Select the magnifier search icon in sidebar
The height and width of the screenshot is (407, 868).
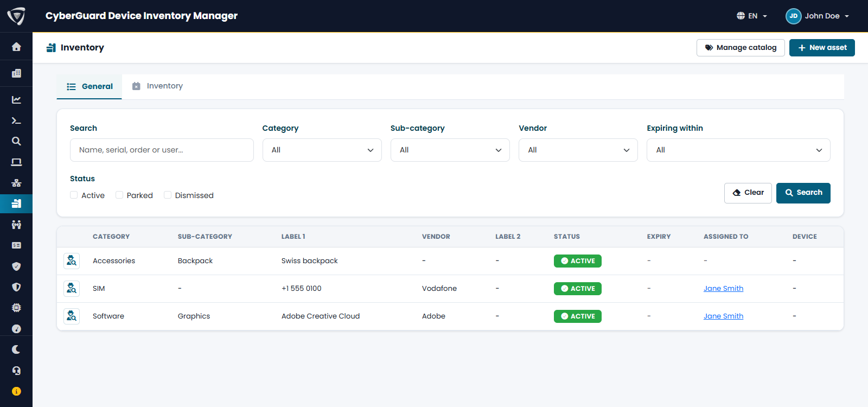16,141
